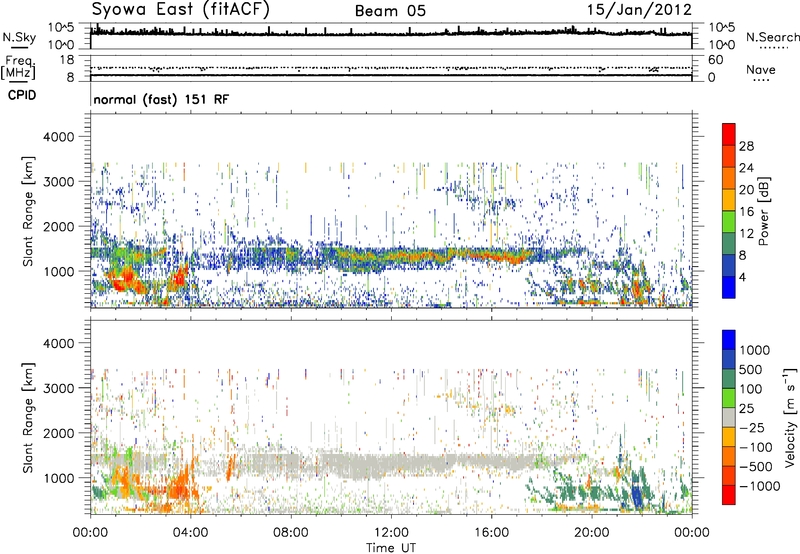Pick the red top segment of power colorbar
This screenshot has height=554, width=800.
coord(729,134)
